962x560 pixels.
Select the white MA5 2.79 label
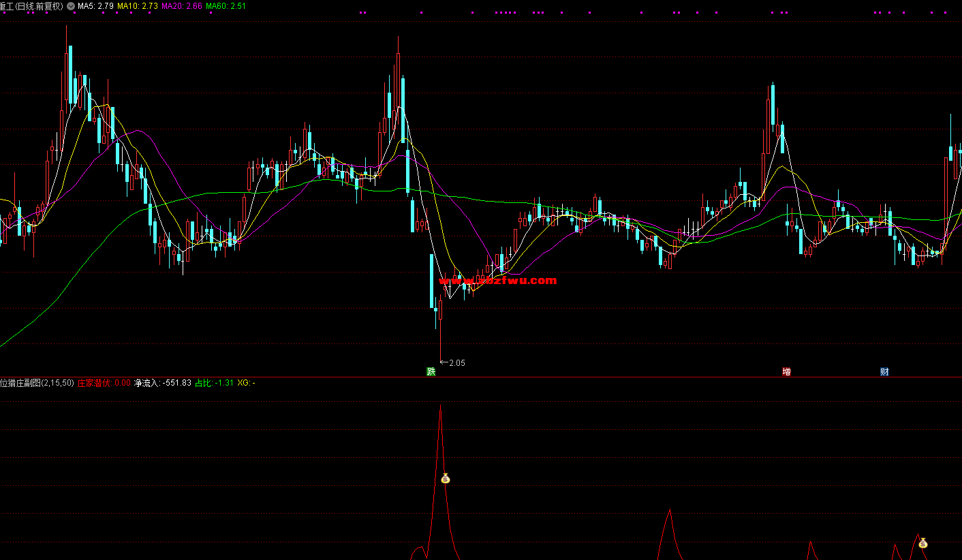(x=95, y=6)
